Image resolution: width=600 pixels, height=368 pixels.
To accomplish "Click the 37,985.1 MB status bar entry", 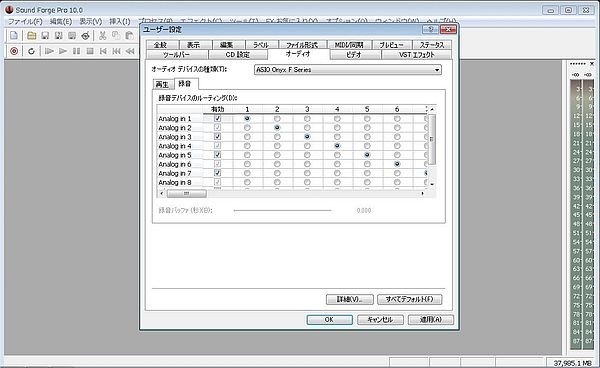I will (x=572, y=363).
